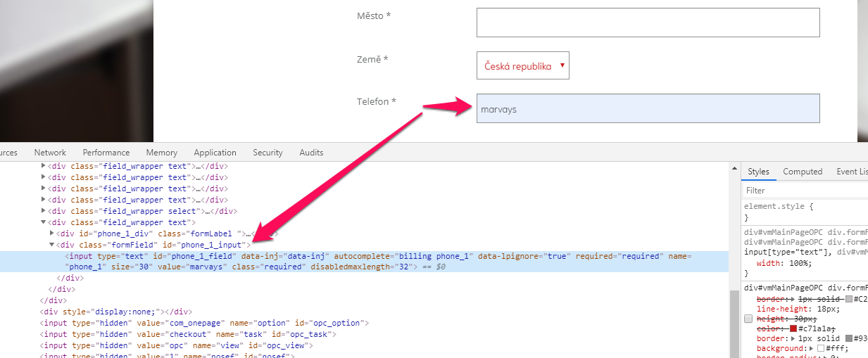Switch to the Application tab

[215, 152]
